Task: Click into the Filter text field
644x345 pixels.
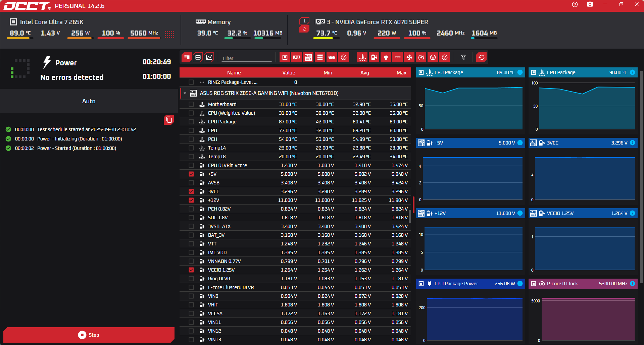Action: pyautogui.click(x=247, y=58)
